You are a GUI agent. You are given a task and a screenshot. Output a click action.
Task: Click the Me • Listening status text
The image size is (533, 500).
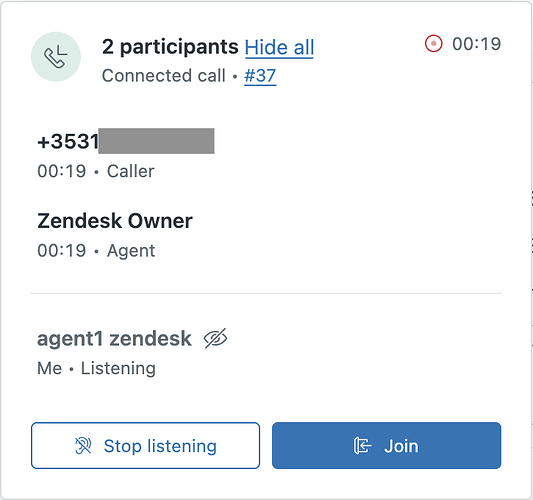(x=97, y=368)
